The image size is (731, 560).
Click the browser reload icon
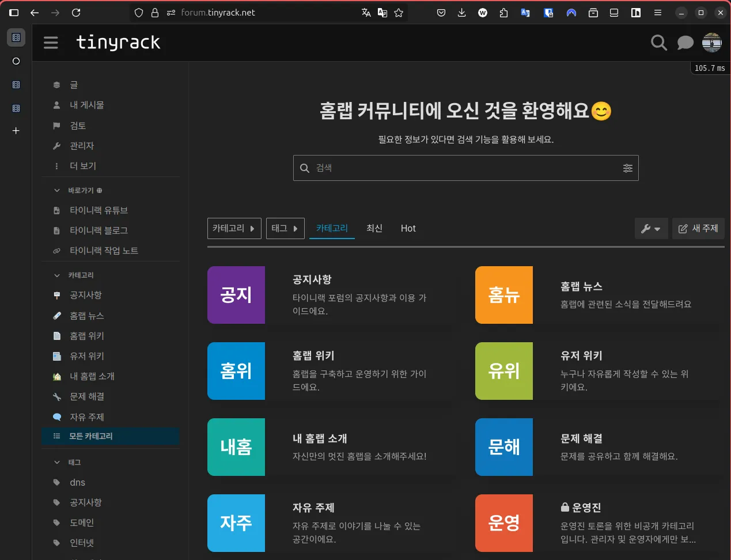[76, 13]
